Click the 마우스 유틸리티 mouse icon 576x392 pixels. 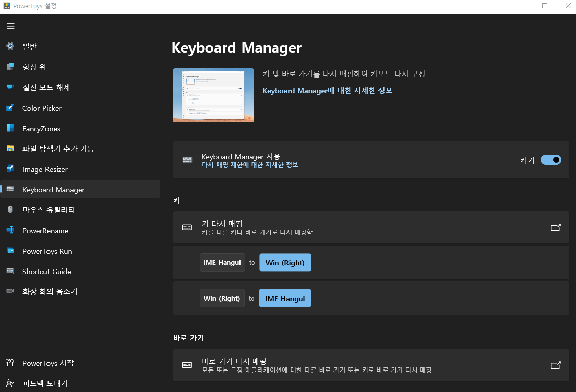(x=10, y=210)
